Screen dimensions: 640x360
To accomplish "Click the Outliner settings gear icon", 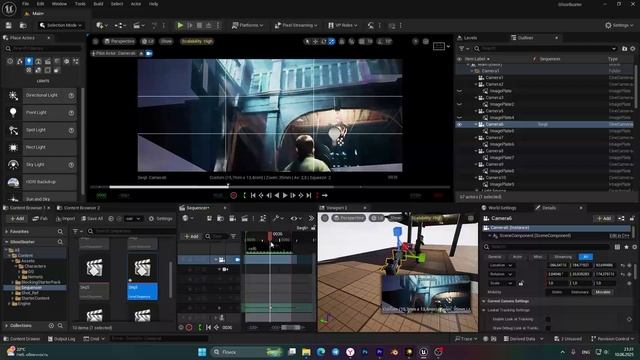I will 633,49.
